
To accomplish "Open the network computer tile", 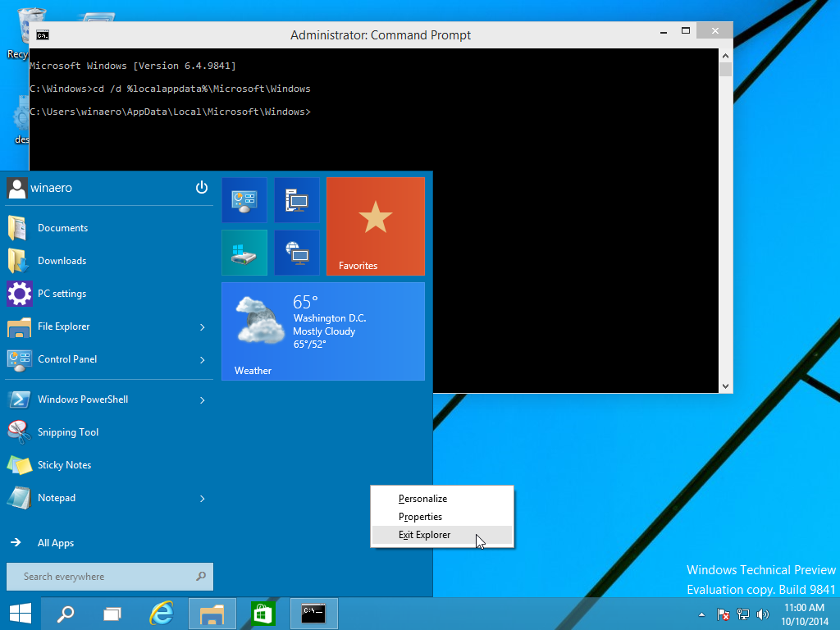I will [296, 252].
